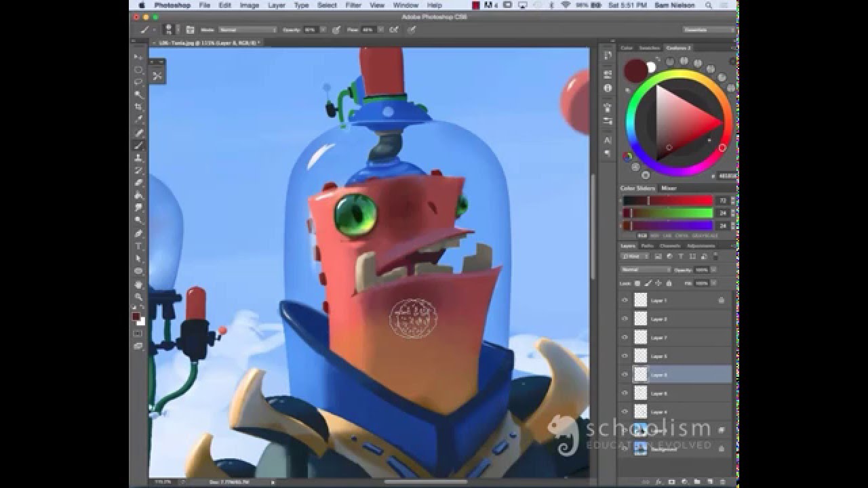This screenshot has height=488, width=868.
Task: Click the green color slider
Action: [x=668, y=213]
